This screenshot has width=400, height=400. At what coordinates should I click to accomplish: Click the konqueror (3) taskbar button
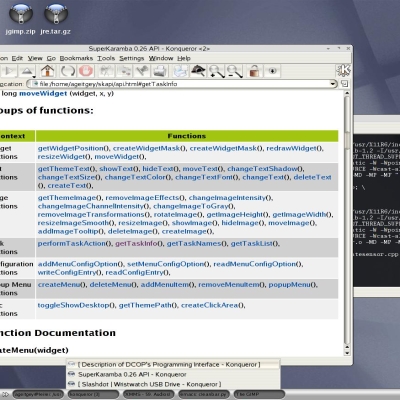tap(93, 394)
